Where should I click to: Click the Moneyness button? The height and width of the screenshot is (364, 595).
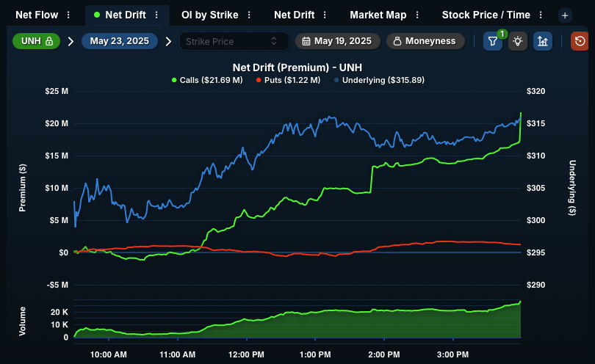(425, 41)
